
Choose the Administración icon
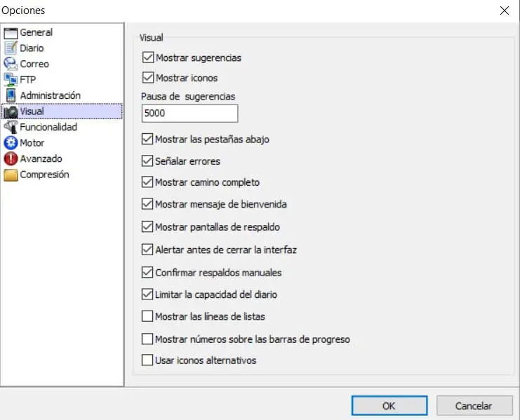tap(11, 95)
